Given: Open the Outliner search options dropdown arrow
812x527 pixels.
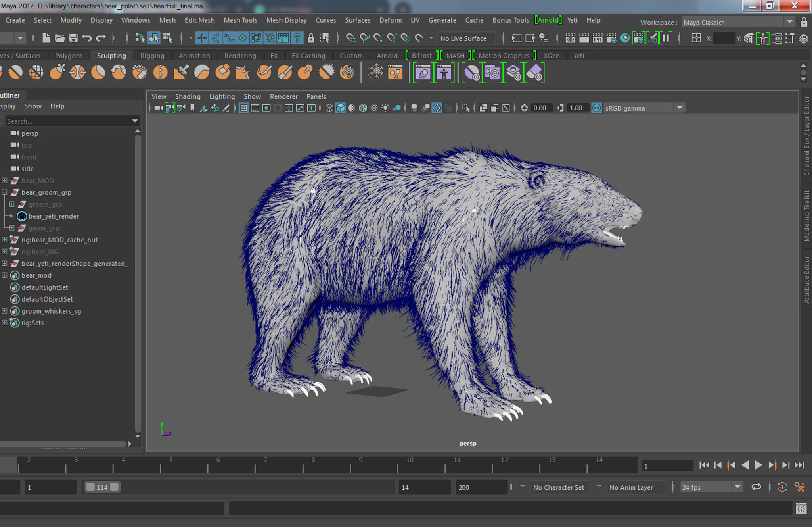Looking at the screenshot, I should tap(135, 121).
